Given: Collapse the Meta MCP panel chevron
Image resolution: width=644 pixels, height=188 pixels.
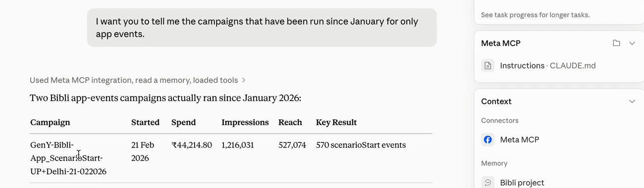Looking at the screenshot, I should (632, 43).
